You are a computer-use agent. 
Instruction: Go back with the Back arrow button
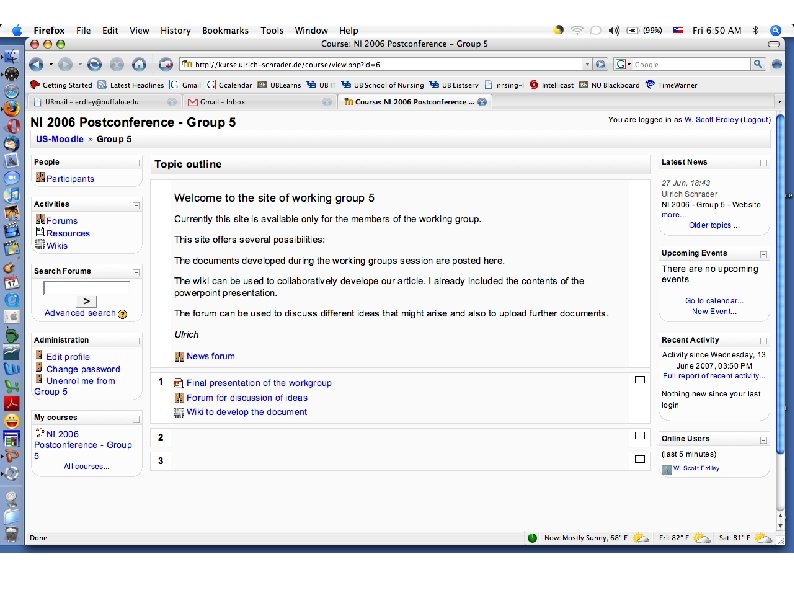tap(36, 64)
